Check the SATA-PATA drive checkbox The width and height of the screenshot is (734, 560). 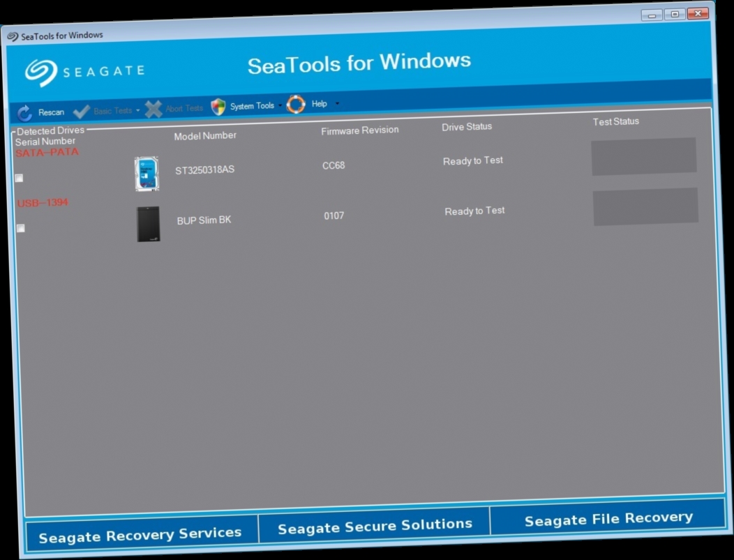click(19, 178)
